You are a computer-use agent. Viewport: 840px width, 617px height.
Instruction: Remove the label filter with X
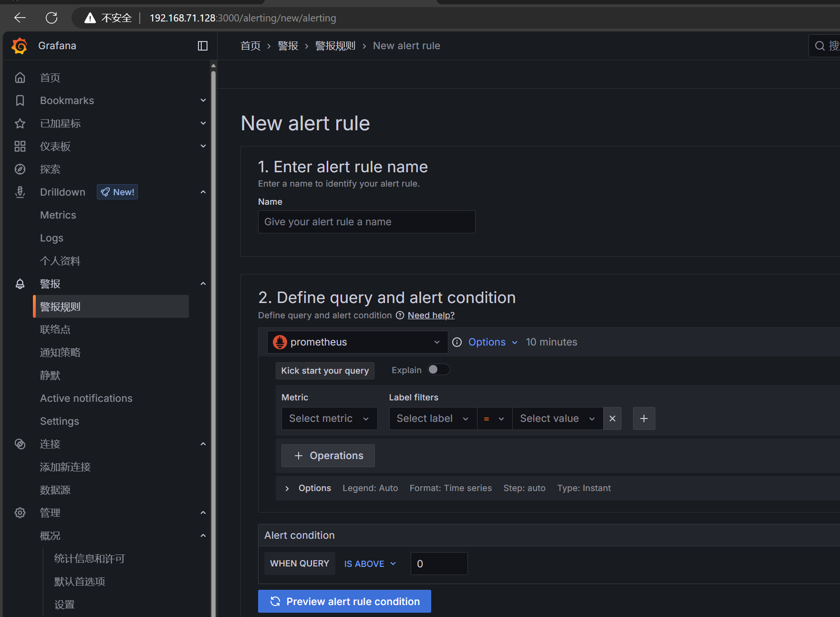pos(612,418)
